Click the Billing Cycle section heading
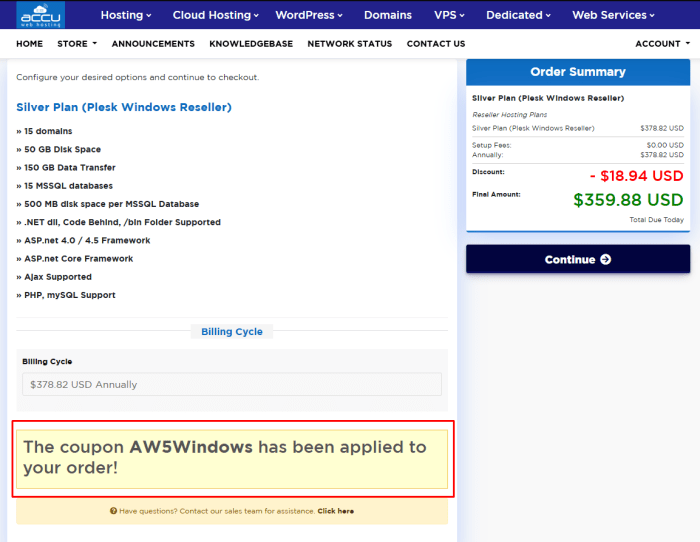Viewport: 700px width, 542px height. [232, 332]
